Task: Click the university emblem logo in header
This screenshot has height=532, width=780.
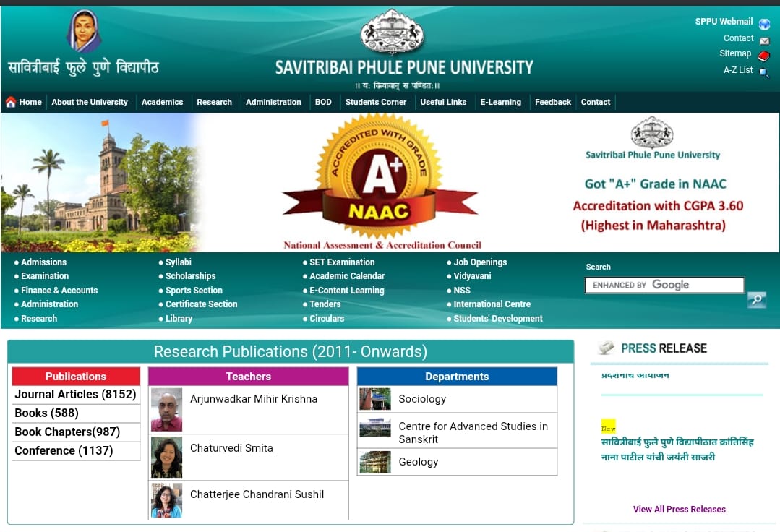Action: pos(392,33)
